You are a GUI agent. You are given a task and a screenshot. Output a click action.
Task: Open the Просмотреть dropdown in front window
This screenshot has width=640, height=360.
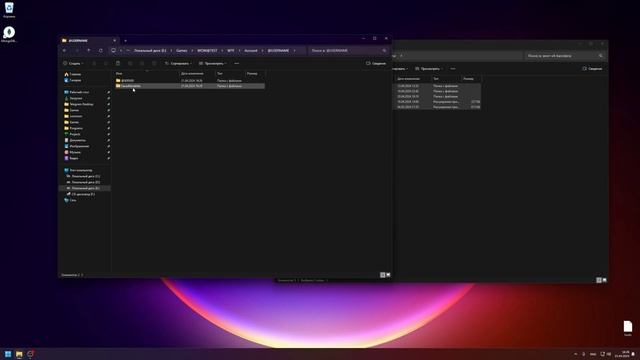[212, 64]
